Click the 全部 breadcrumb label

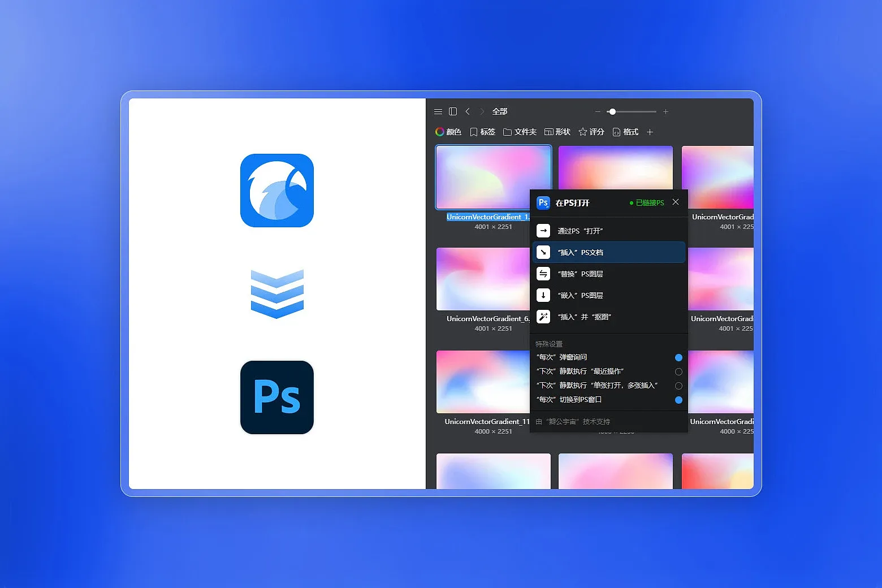pos(500,111)
